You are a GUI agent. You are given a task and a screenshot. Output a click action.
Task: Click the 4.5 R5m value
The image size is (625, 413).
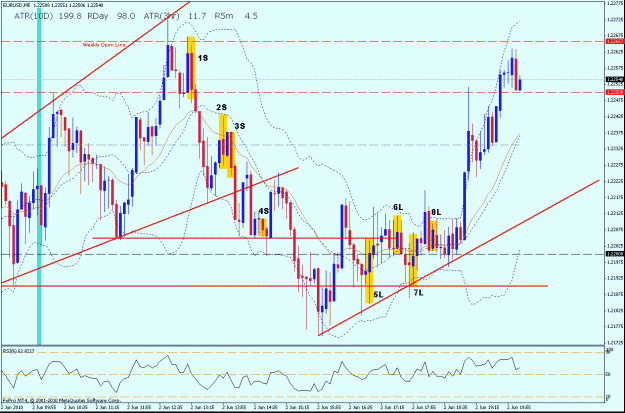click(252, 16)
